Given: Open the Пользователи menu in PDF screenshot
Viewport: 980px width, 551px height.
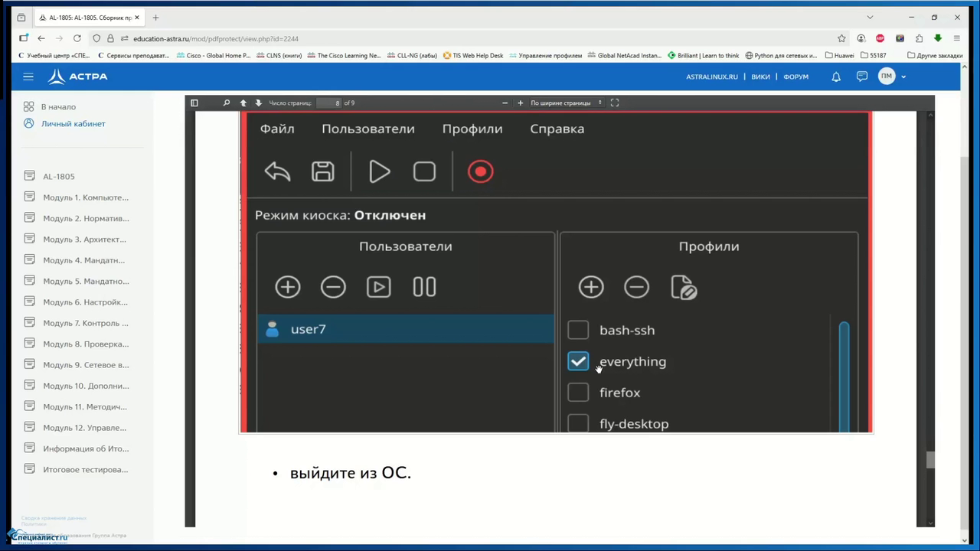Looking at the screenshot, I should [x=368, y=129].
